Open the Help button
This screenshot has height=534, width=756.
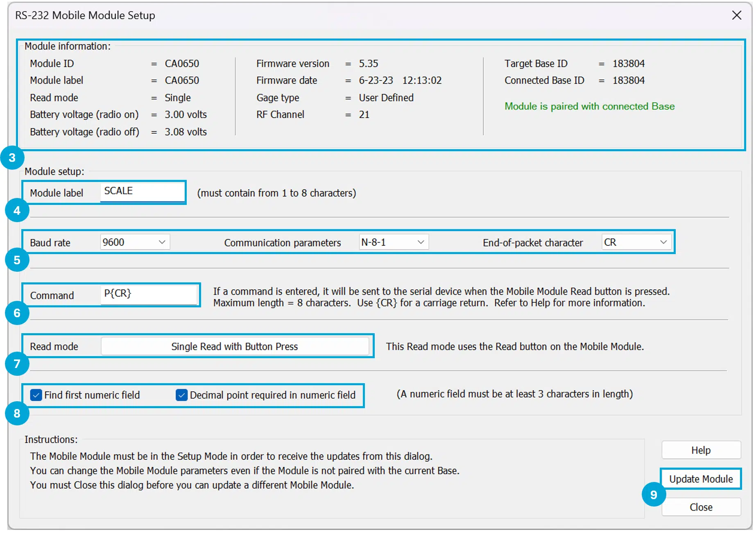[x=701, y=450]
